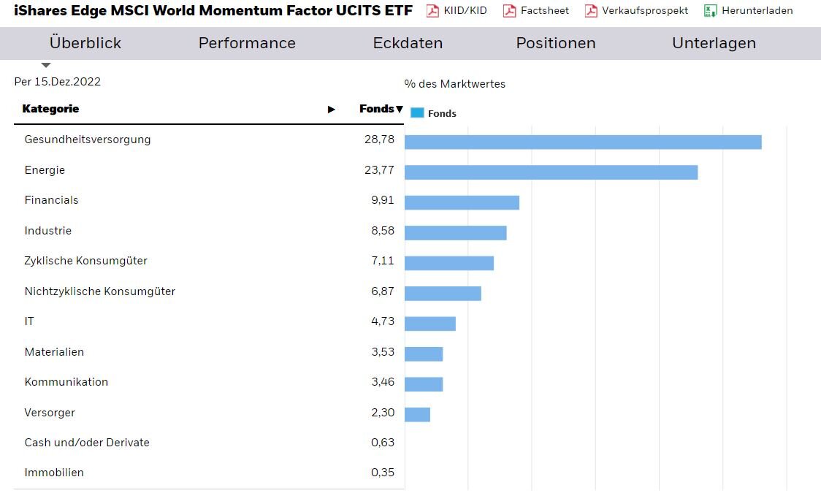Image resolution: width=821 pixels, height=504 pixels.
Task: Click the 3,46 value
Action: click(x=383, y=382)
